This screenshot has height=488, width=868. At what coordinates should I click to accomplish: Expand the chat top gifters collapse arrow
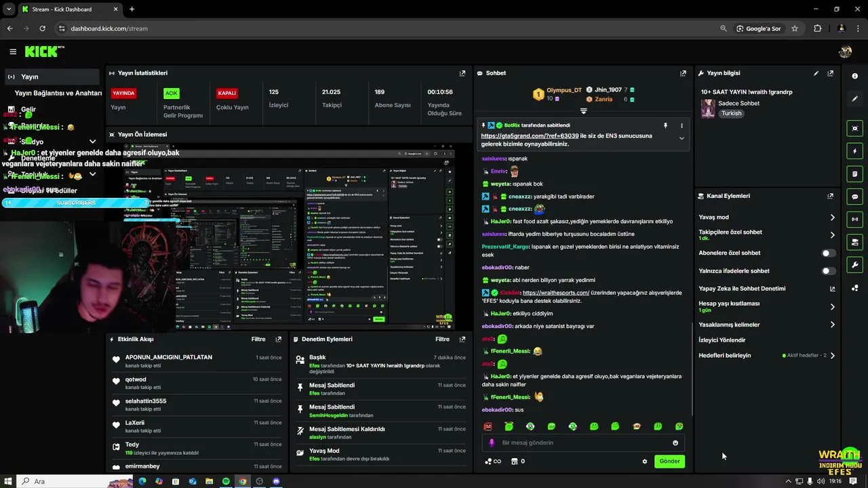583,110
